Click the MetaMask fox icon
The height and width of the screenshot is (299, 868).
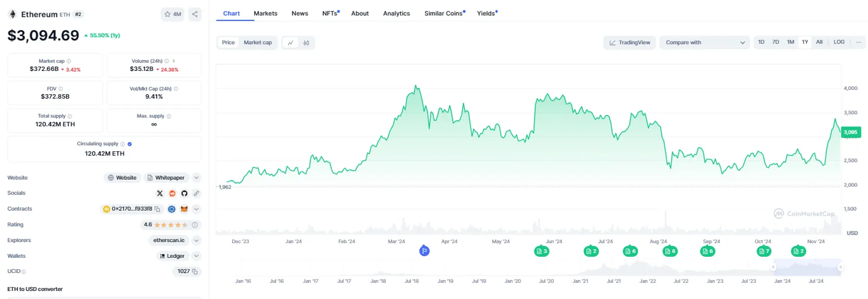click(x=184, y=209)
